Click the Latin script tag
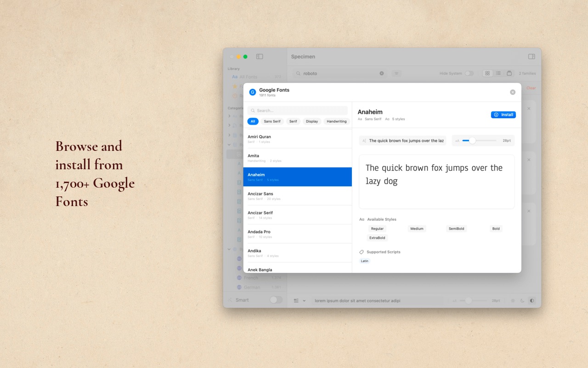This screenshot has width=588, height=368. (365, 261)
